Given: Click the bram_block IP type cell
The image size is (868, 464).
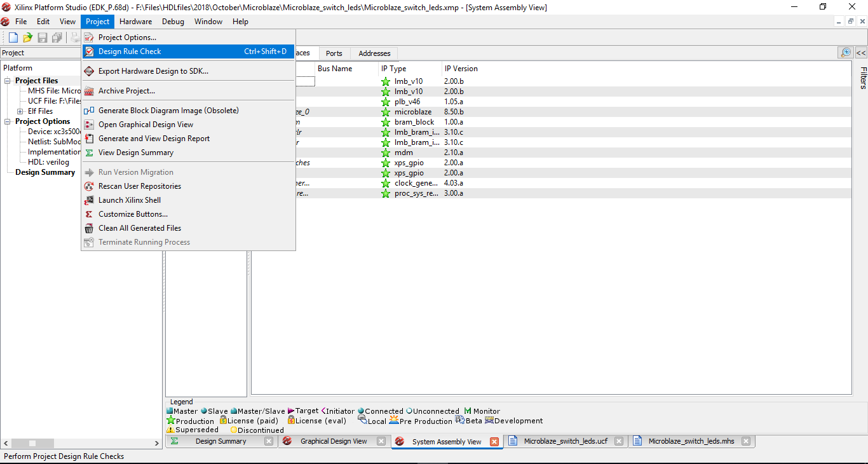Looking at the screenshot, I should point(414,122).
